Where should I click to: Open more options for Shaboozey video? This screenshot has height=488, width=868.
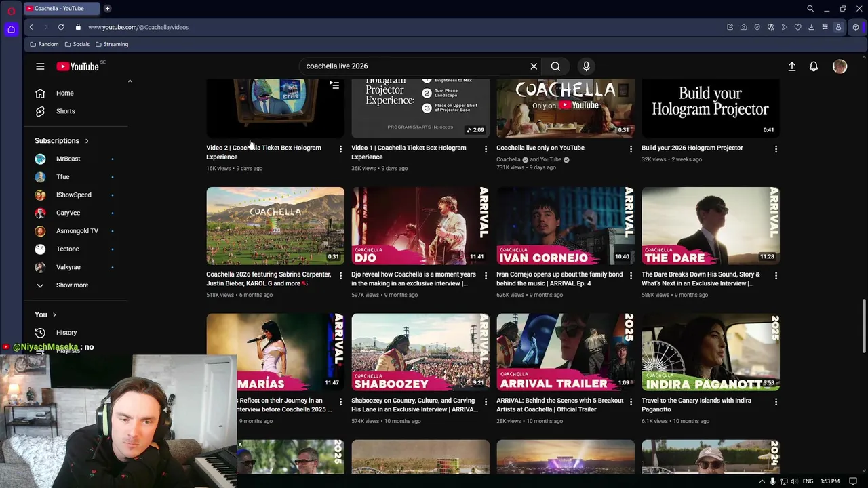click(486, 402)
